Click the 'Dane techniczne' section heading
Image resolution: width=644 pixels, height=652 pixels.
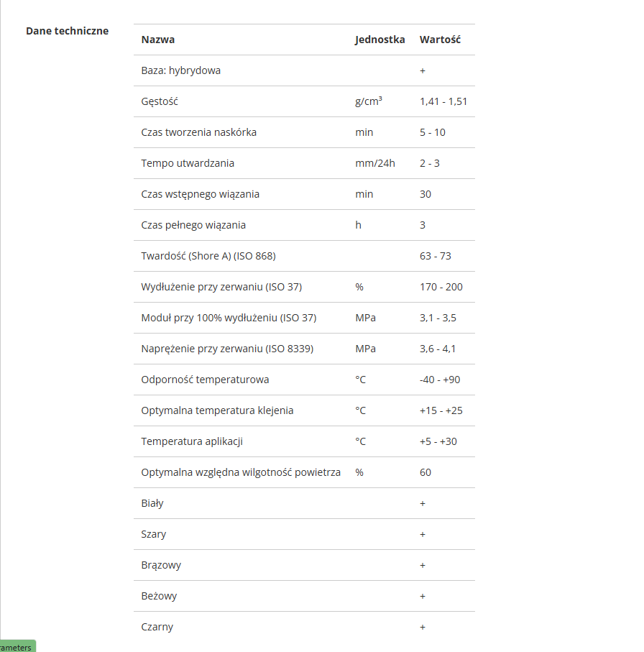click(x=68, y=31)
